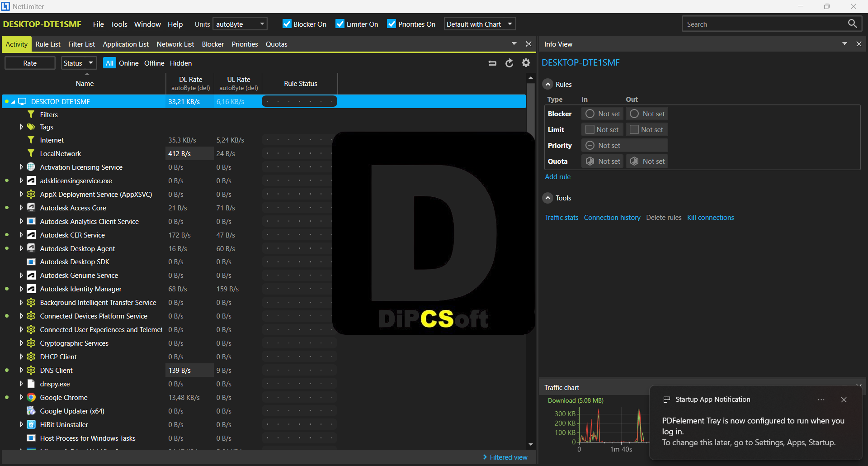Set the Quota In rule control
Viewport: 868px width, 466px height.
602,161
